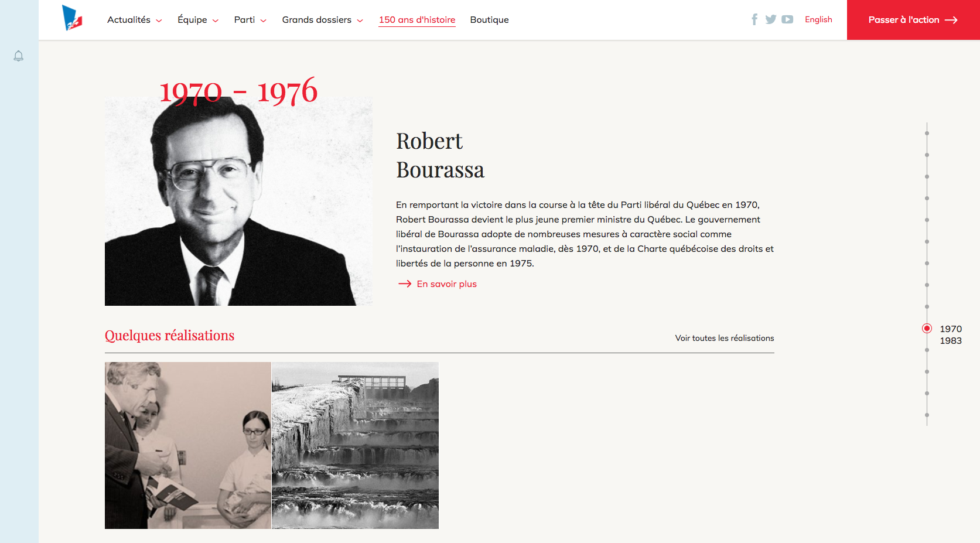Viewport: 980px width, 543px height.
Task: Switch the site language to English
Action: [818, 19]
